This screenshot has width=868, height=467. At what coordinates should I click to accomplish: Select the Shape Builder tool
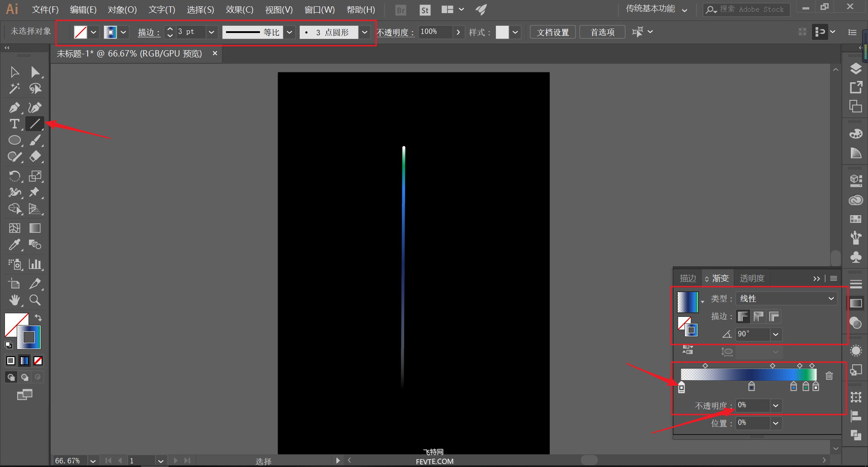click(14, 208)
